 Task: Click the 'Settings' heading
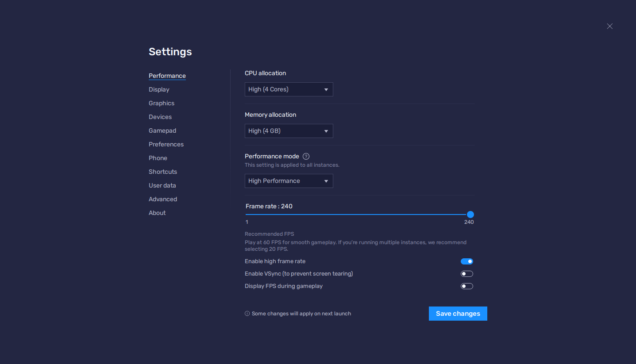pos(170,52)
